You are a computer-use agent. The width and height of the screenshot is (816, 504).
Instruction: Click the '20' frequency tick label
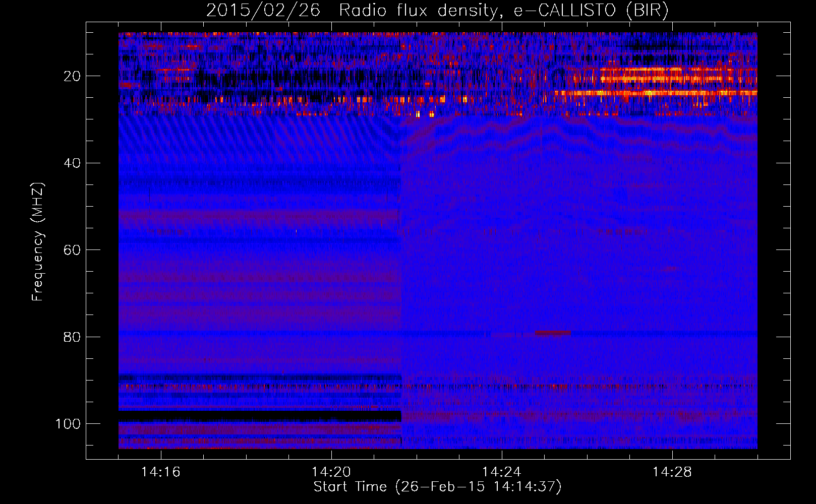[x=72, y=76]
